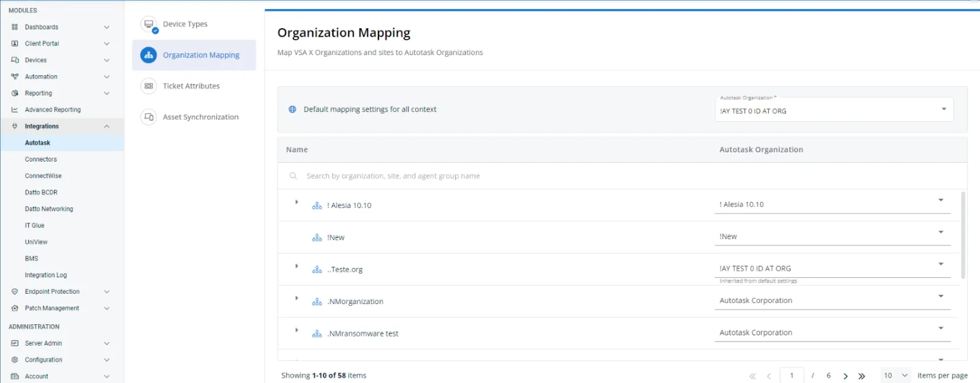Go to the next page arrow

click(x=845, y=376)
